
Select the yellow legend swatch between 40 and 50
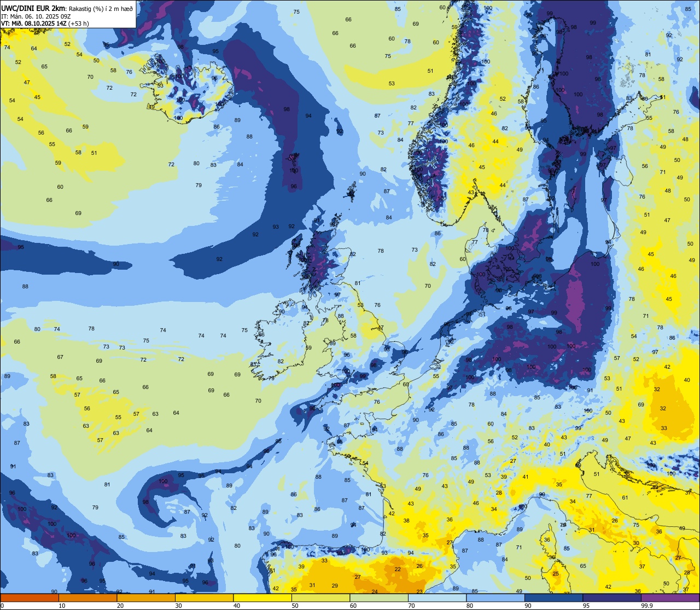[x=262, y=598]
